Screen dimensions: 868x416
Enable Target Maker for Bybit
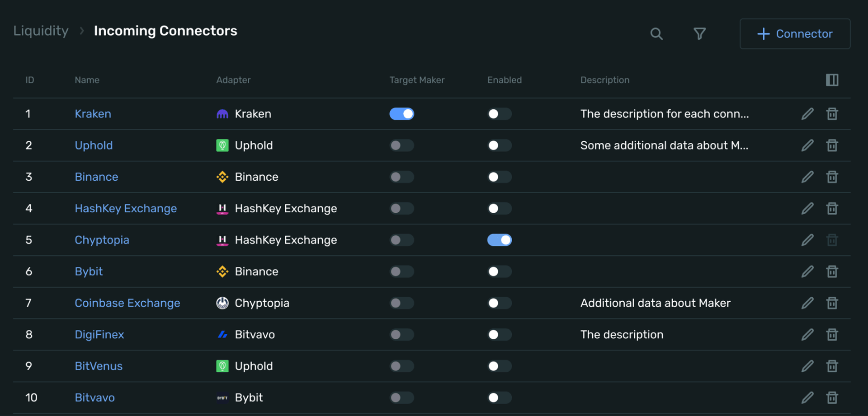point(402,271)
